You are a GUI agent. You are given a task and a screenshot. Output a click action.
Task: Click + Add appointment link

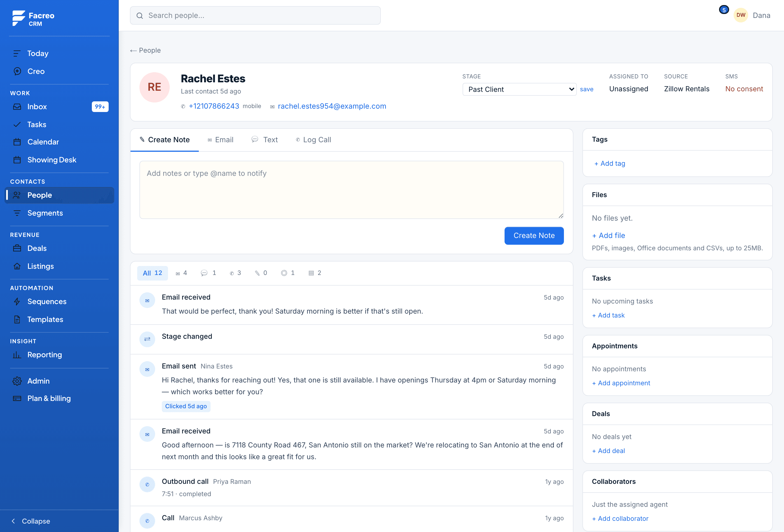[x=621, y=383]
